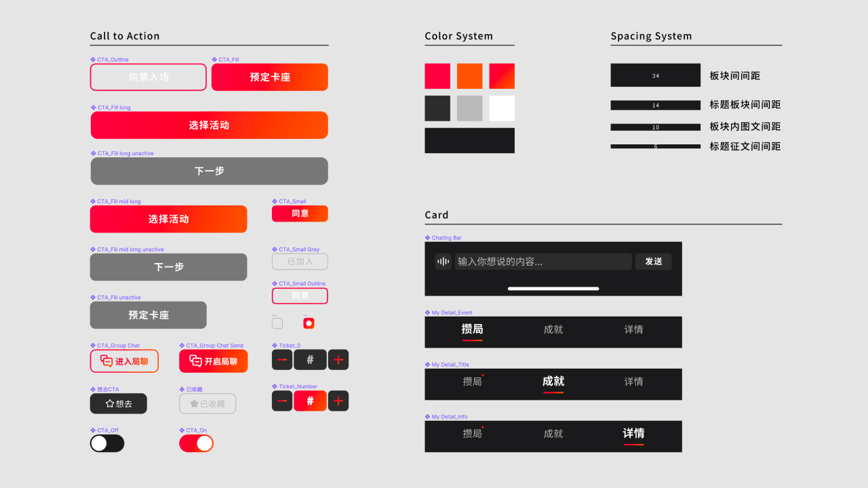The image size is (868, 488).
Task: Turn off the red CTA_On toggle switch
Action: tap(196, 443)
